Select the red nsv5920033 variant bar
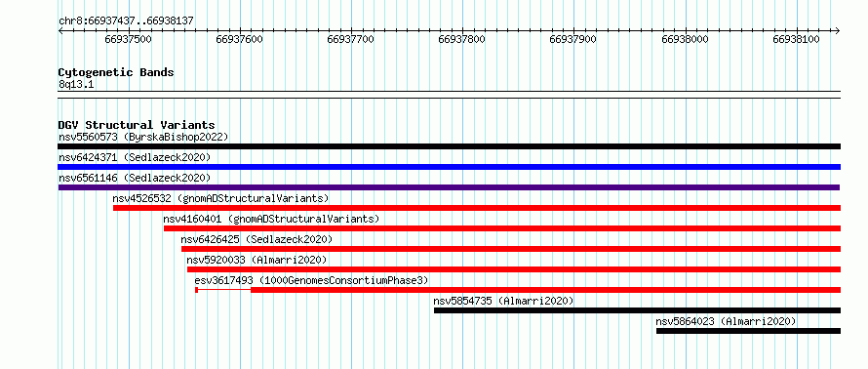The width and height of the screenshot is (868, 369). point(514,269)
